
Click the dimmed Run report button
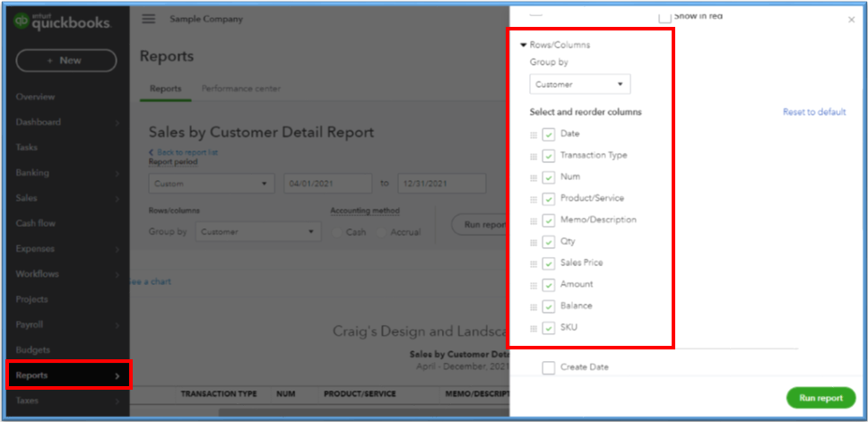click(x=481, y=225)
